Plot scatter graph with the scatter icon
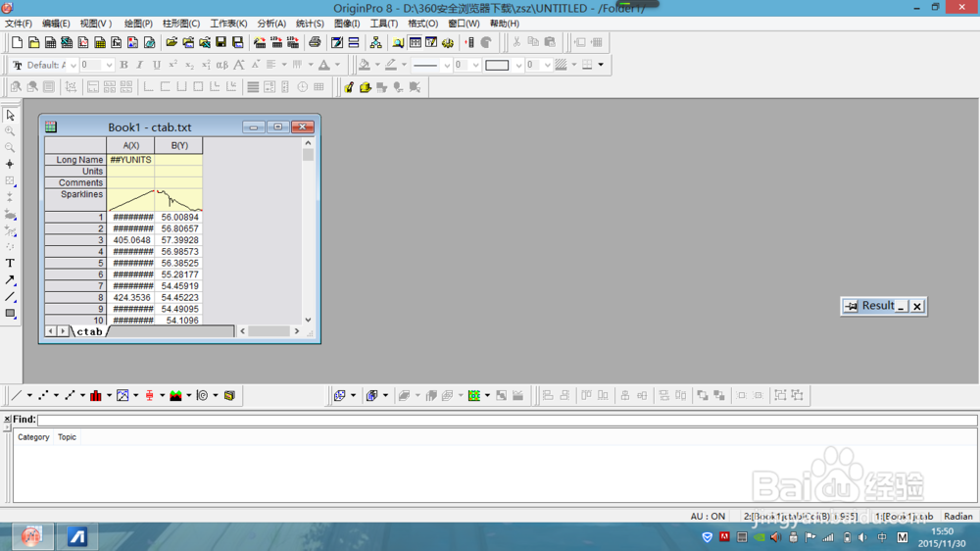980x551 pixels. 43,395
